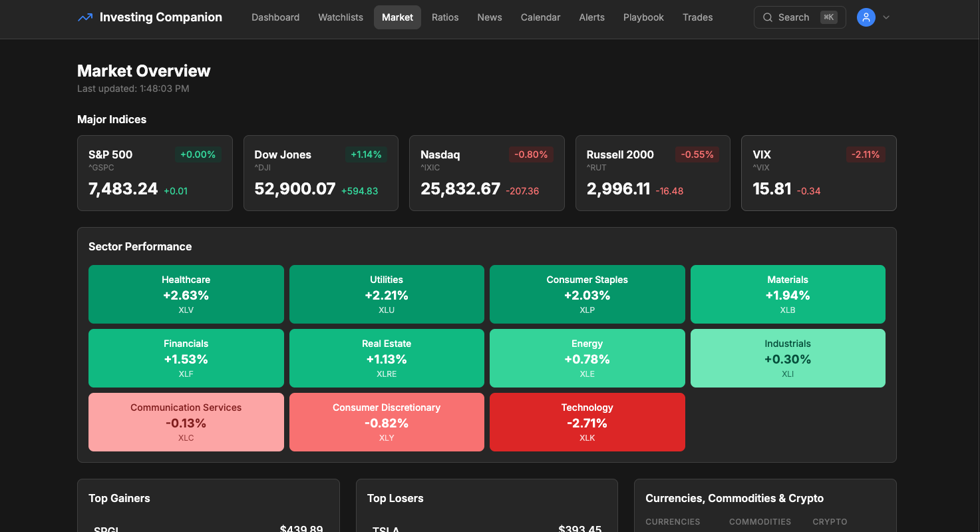Image resolution: width=980 pixels, height=532 pixels.
Task: Select the Healthcare XLV sector tile
Action: coord(186,294)
